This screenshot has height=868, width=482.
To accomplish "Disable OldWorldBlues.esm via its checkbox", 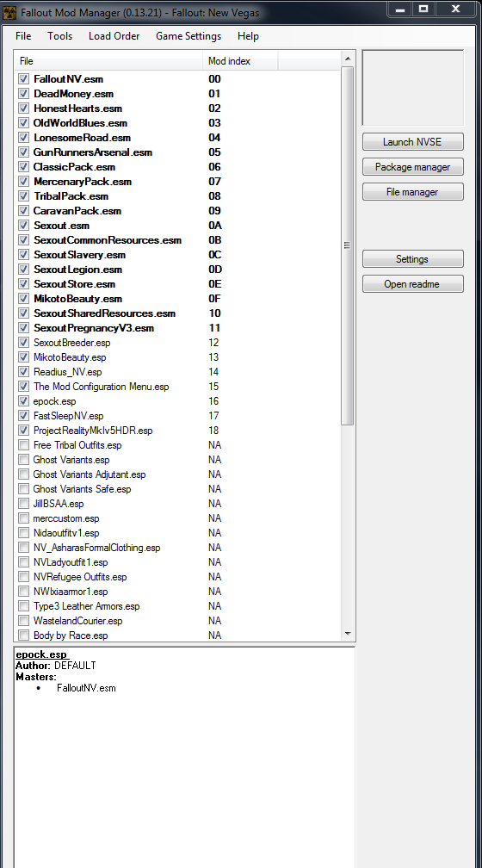I will coord(24,123).
